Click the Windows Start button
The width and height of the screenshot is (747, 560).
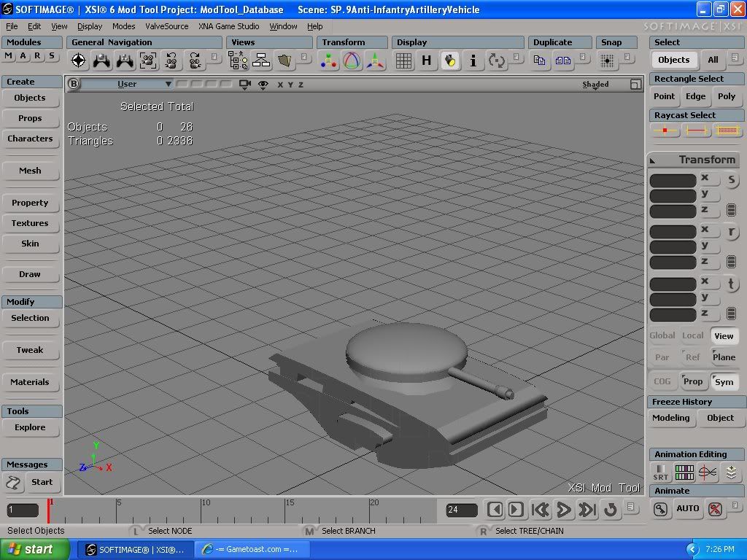pos(35,550)
